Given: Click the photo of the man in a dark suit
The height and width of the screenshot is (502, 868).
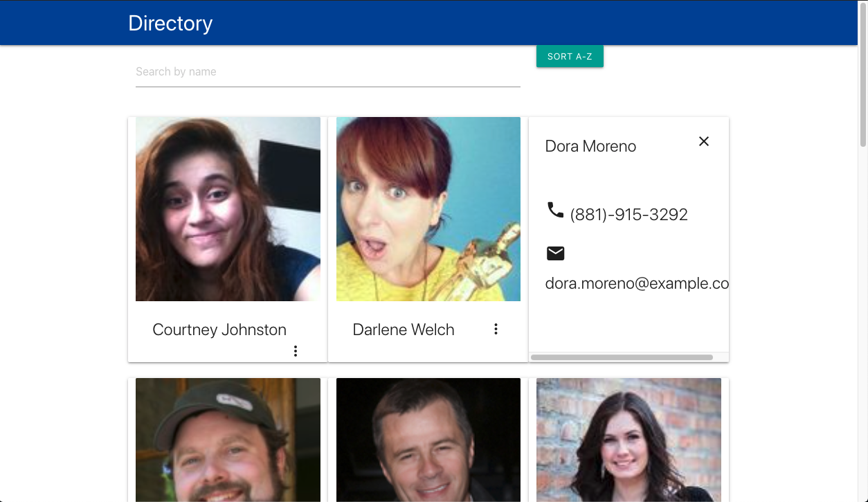Looking at the screenshot, I should point(428,440).
